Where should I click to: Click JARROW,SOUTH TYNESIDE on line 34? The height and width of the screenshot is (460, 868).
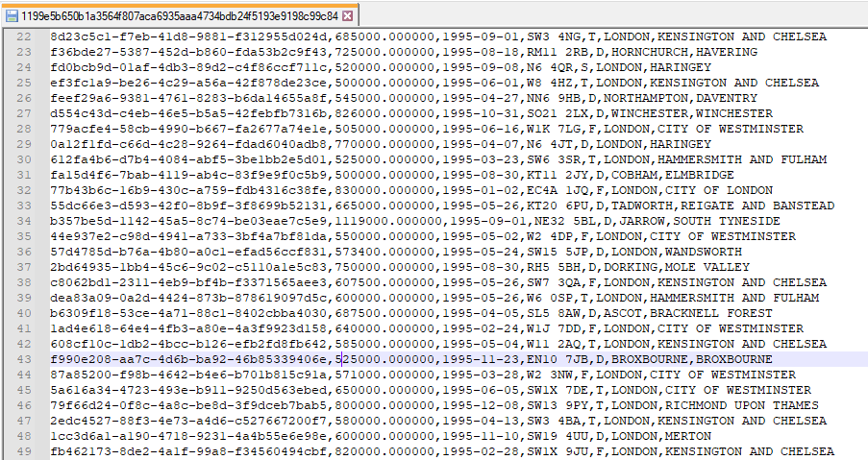[x=700, y=221]
